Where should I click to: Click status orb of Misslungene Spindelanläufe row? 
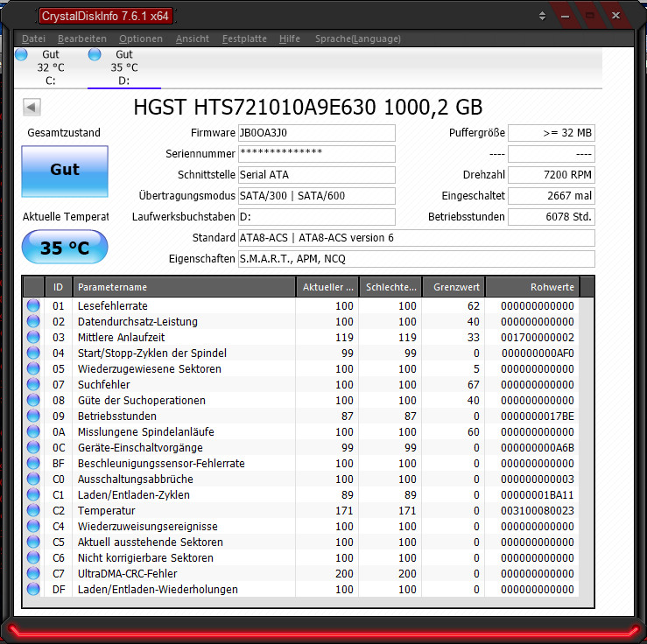(x=33, y=431)
